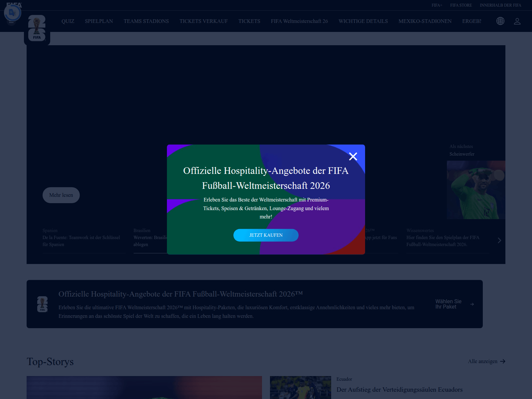Go to SPIELPLAN in the navigation
The height and width of the screenshot is (399, 532).
tap(99, 21)
